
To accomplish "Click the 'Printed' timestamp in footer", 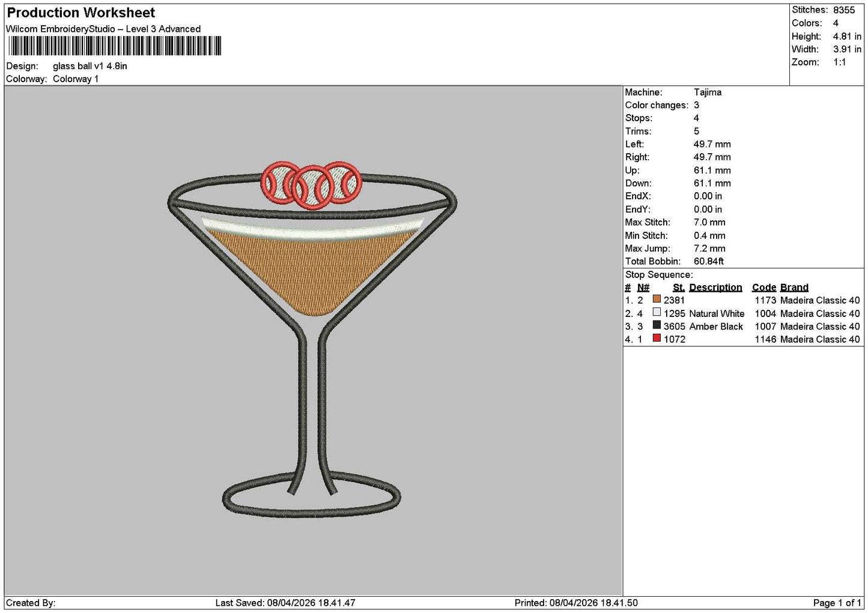I will pos(576,603).
